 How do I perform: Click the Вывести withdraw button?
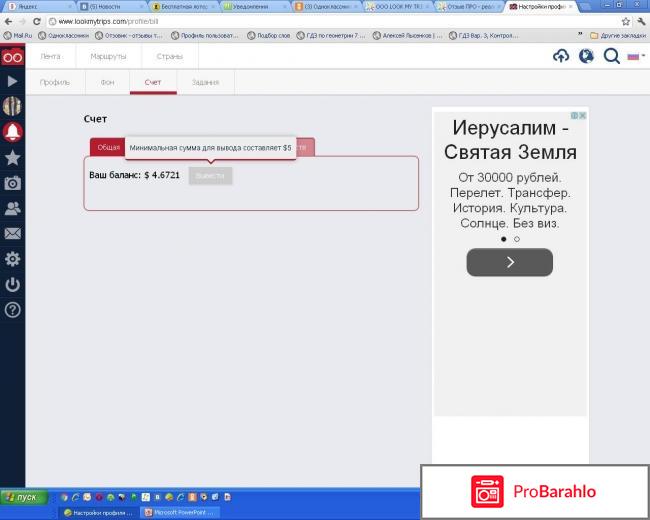[x=210, y=175]
